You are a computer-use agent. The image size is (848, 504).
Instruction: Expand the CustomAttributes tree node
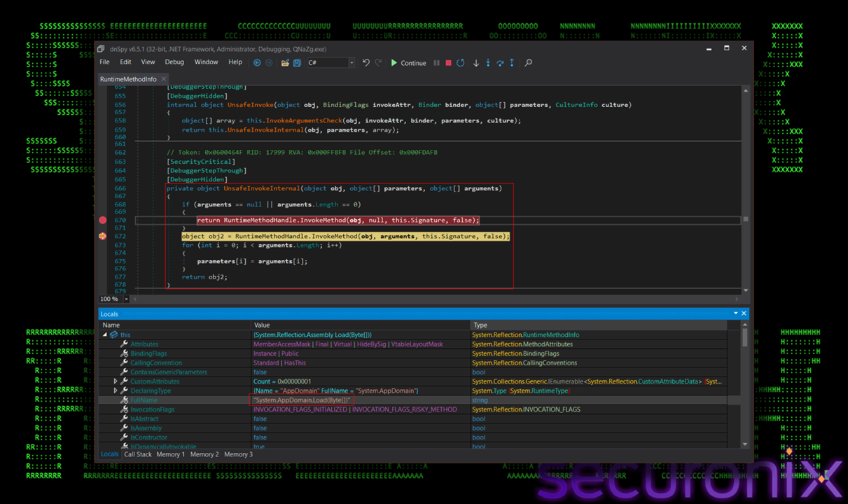pos(116,381)
